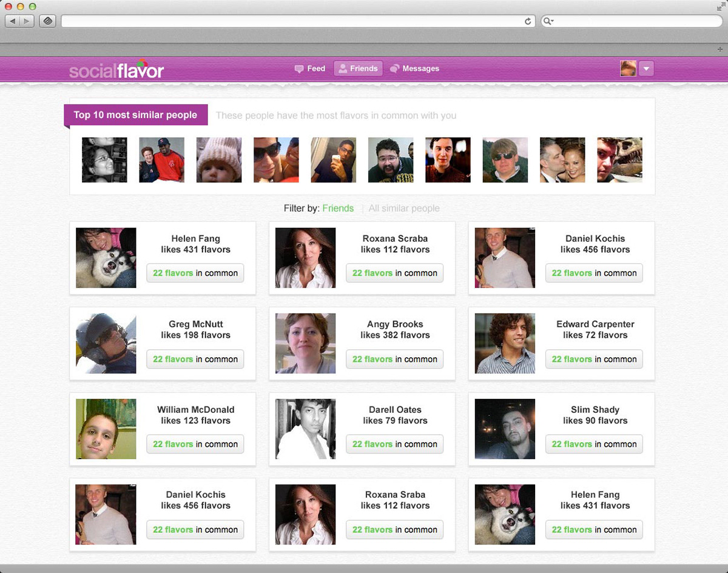The width and height of the screenshot is (728, 573).
Task: Filter by All similar people
Action: (404, 208)
